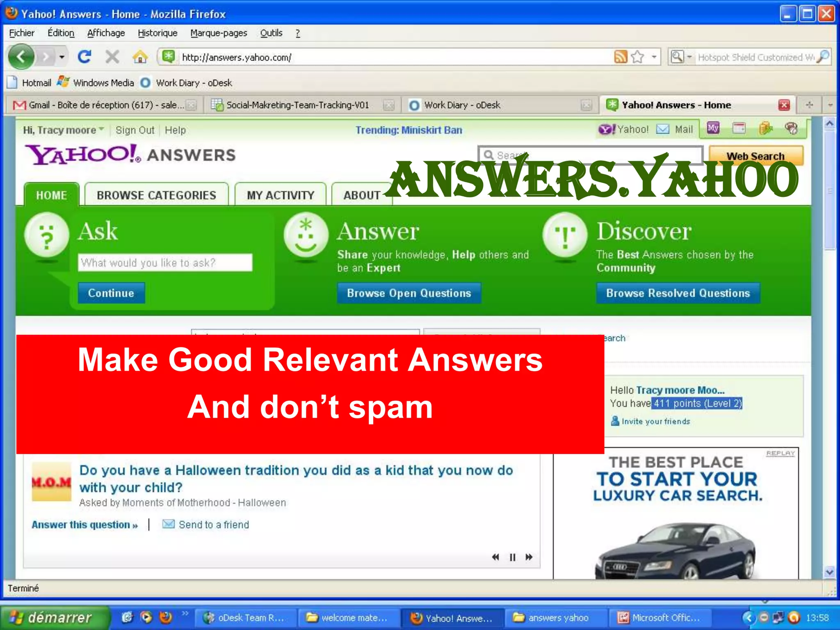Bookmark the page with the star icon
The width and height of the screenshot is (840, 630).
coord(637,57)
